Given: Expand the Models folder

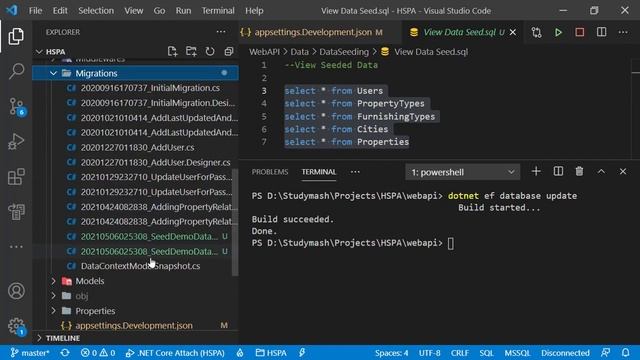Looking at the screenshot, I should (x=53, y=281).
